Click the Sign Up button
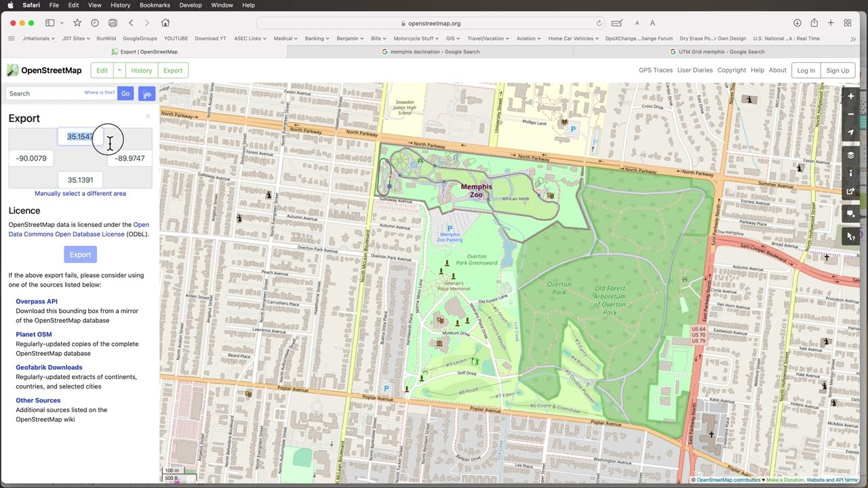The height and width of the screenshot is (488, 868). 837,70
